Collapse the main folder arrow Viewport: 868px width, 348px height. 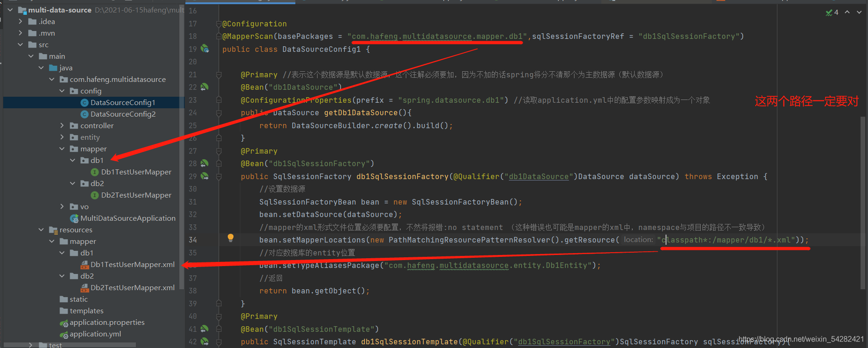pos(31,56)
